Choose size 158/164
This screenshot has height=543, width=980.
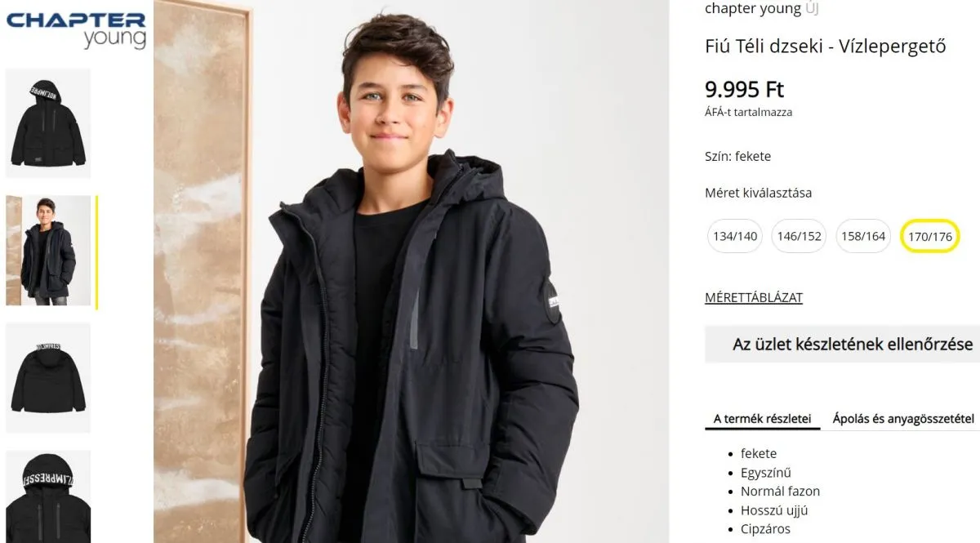[x=863, y=236]
